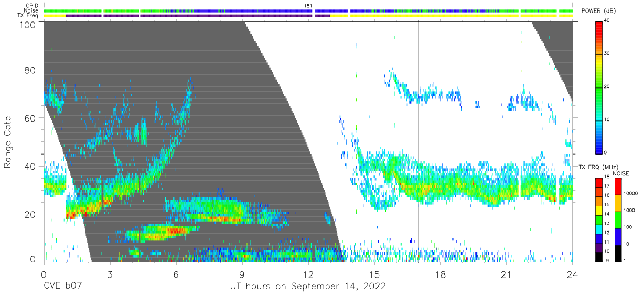Click the 21 tick on UT hours axis
Viewport: 644px width, 297px height.
pyautogui.click(x=507, y=274)
